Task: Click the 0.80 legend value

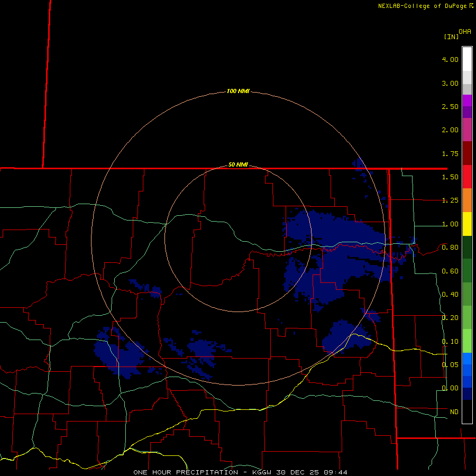Action: pos(450,248)
